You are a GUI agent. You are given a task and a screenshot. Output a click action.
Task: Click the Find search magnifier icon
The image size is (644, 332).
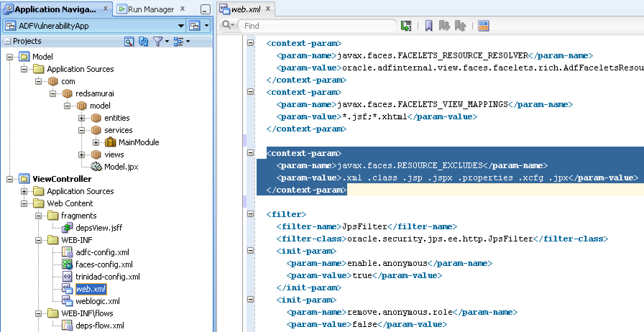[226, 25]
